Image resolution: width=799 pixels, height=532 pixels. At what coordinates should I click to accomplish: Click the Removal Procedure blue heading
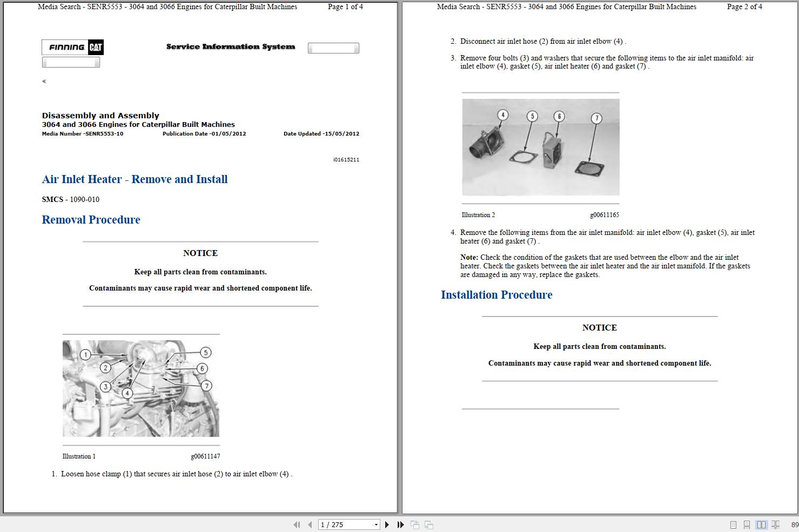(91, 220)
